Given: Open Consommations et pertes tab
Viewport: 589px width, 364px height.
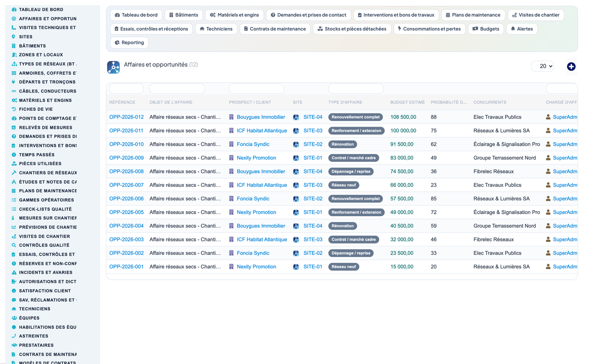Looking at the screenshot, I should (429, 29).
